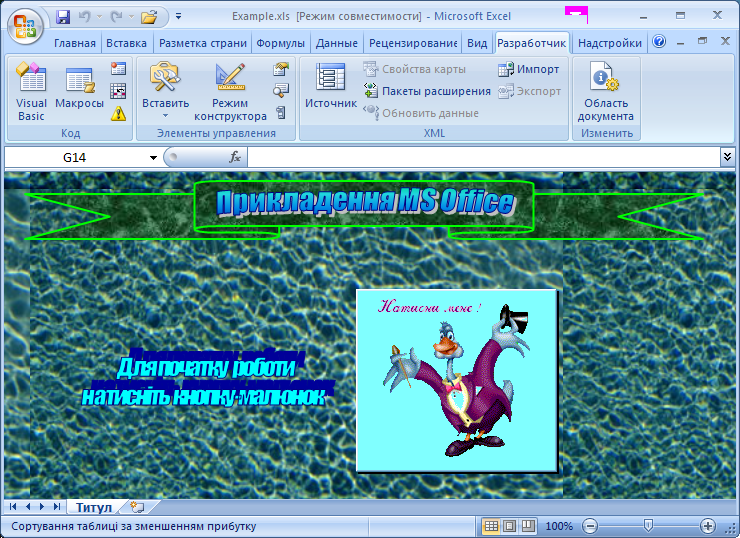Open the Формулы tab

click(280, 43)
